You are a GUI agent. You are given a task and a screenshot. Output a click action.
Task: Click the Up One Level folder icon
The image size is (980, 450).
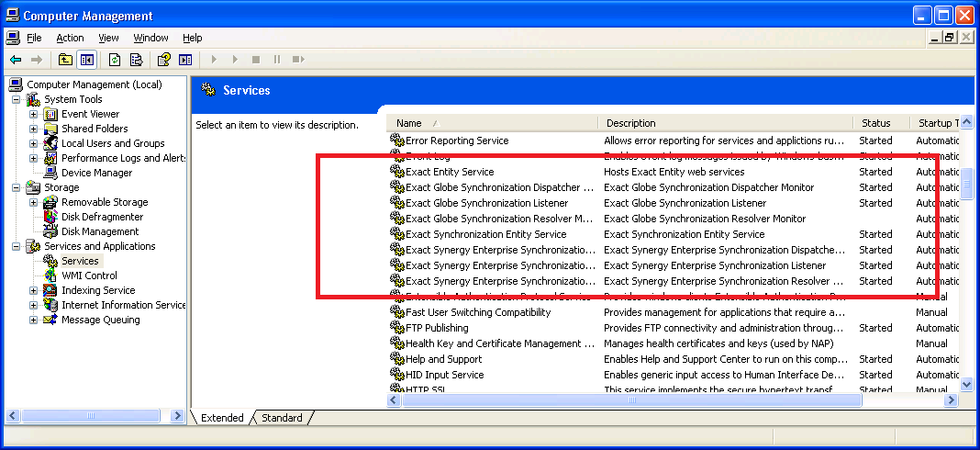click(x=66, y=60)
